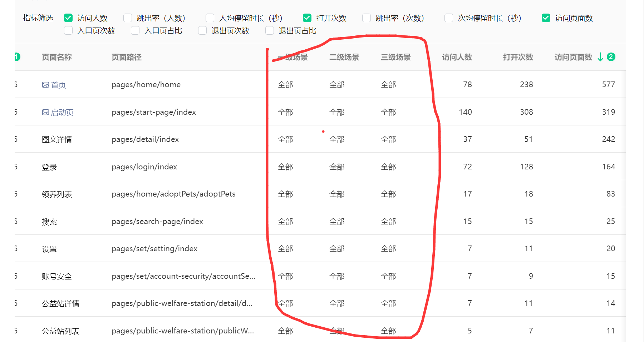Image resolution: width=644 pixels, height=342 pixels.
Task: Sort by the 访问人数 table column header
Action: (457, 57)
